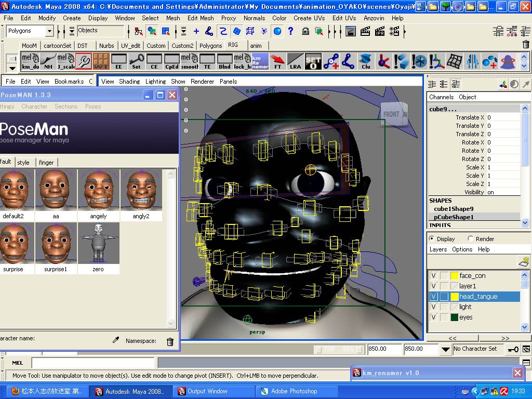Click the PoseMan trash can icon
Image resolution: width=532 pixels, height=399 pixels.
click(170, 342)
